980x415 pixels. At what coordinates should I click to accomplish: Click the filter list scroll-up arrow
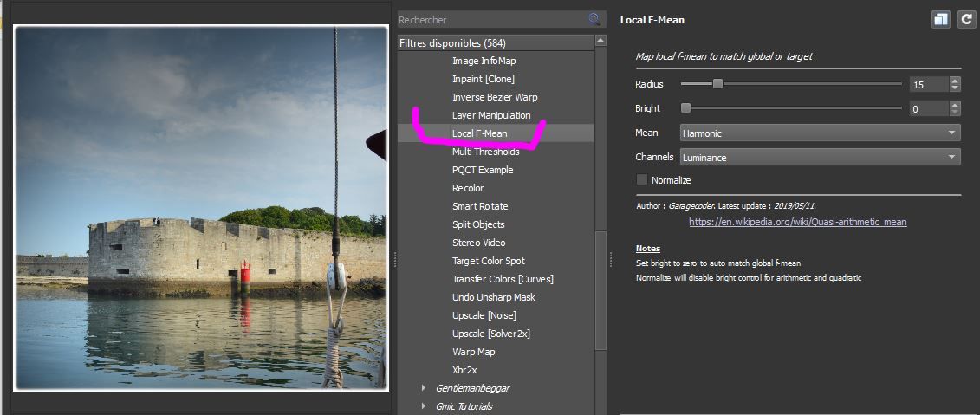tap(600, 41)
